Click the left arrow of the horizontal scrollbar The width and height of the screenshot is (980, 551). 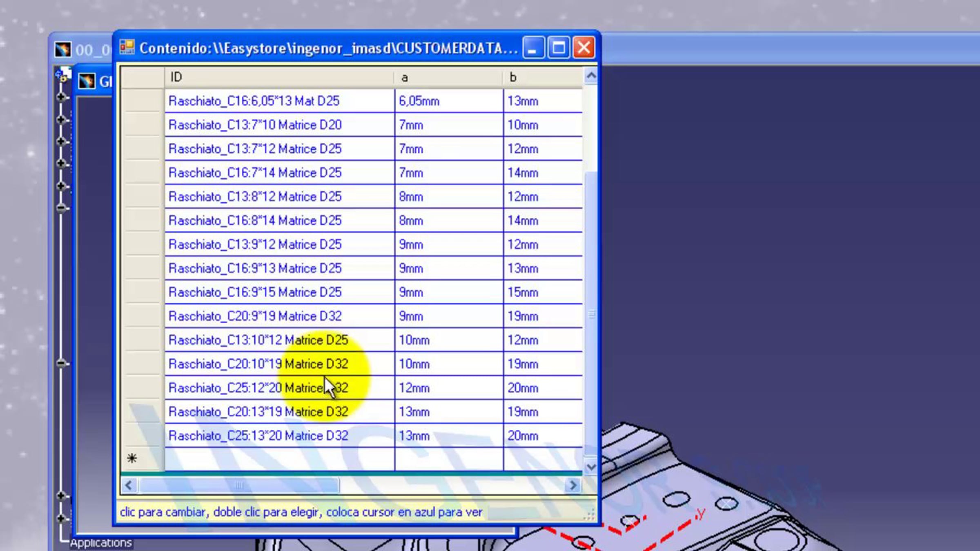pyautogui.click(x=129, y=485)
